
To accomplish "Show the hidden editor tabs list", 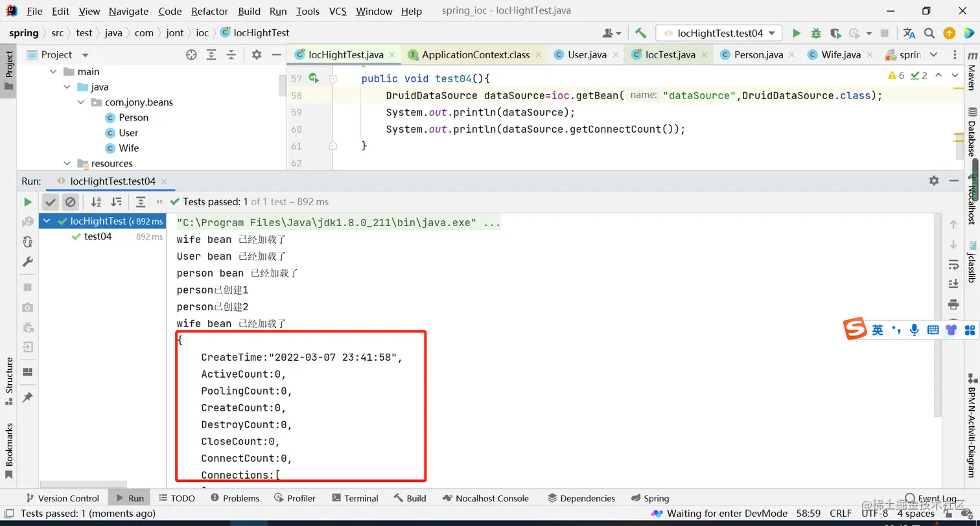I will pyautogui.click(x=933, y=55).
